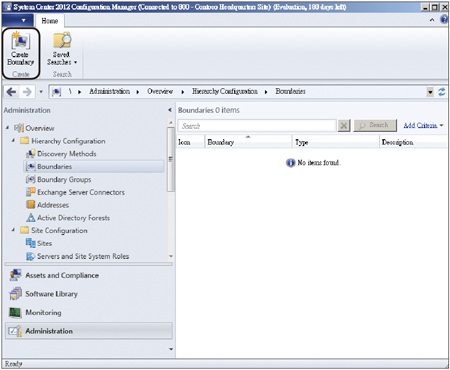Image resolution: width=450 pixels, height=370 pixels.
Task: Open the navigation history dropdown arrow
Action: pos(41,92)
